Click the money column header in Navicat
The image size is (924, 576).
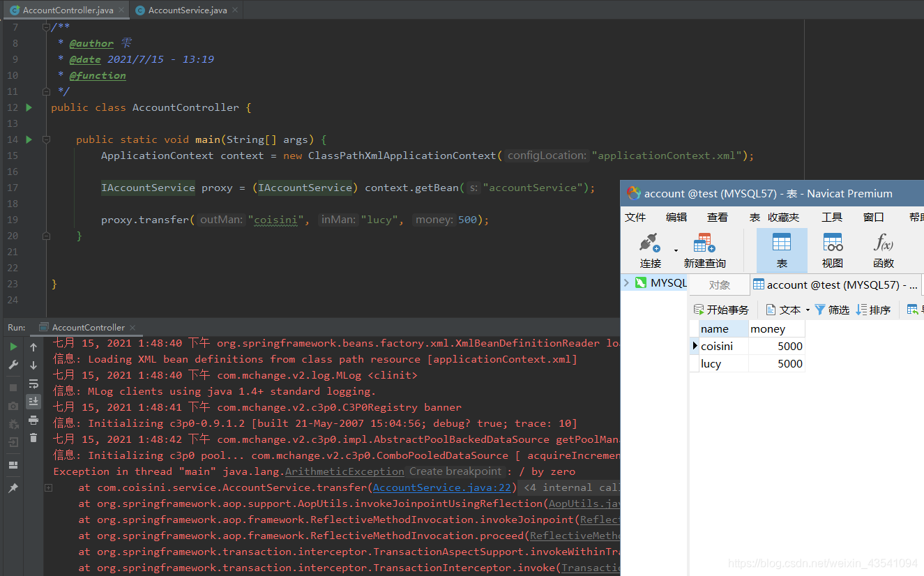point(777,328)
